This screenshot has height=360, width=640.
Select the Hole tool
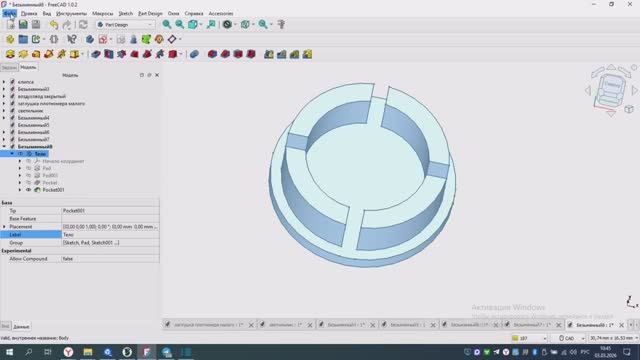109,54
